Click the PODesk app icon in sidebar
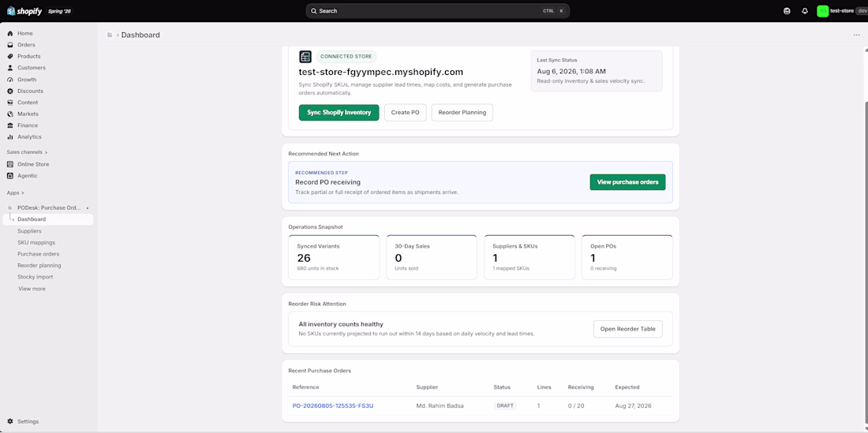Screen dimensions: 868x433 click(10, 208)
